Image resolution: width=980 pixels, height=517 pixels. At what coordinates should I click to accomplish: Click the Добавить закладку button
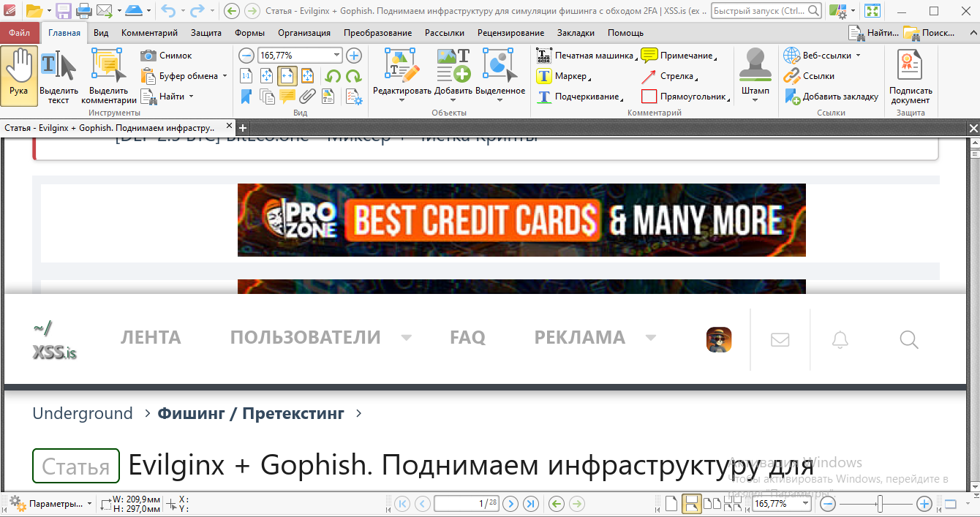(832, 97)
